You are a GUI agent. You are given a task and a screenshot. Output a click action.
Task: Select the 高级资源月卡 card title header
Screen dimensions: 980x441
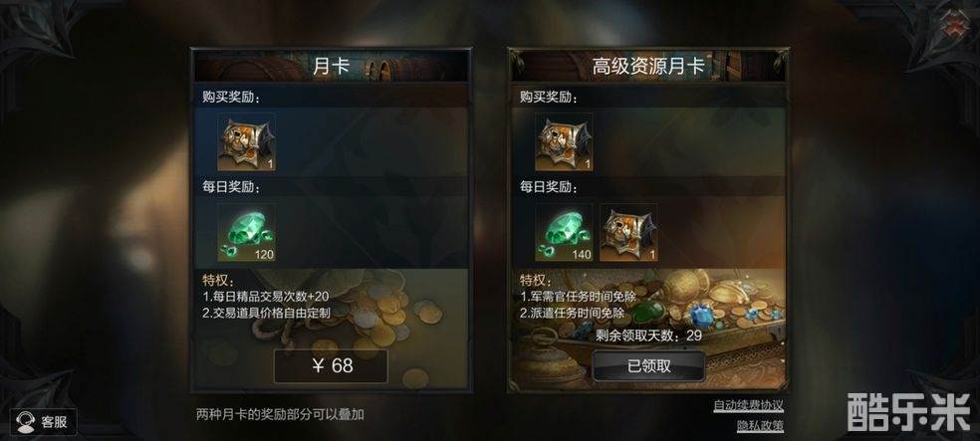[648, 66]
